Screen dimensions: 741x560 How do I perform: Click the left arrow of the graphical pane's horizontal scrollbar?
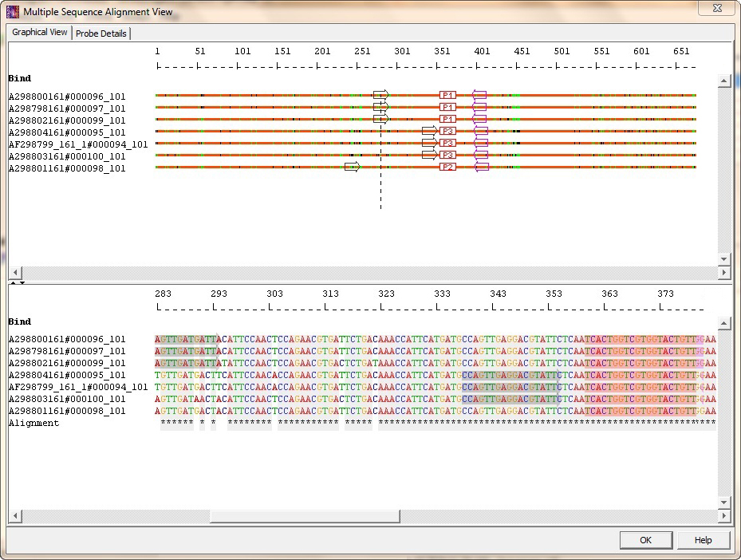[15, 272]
